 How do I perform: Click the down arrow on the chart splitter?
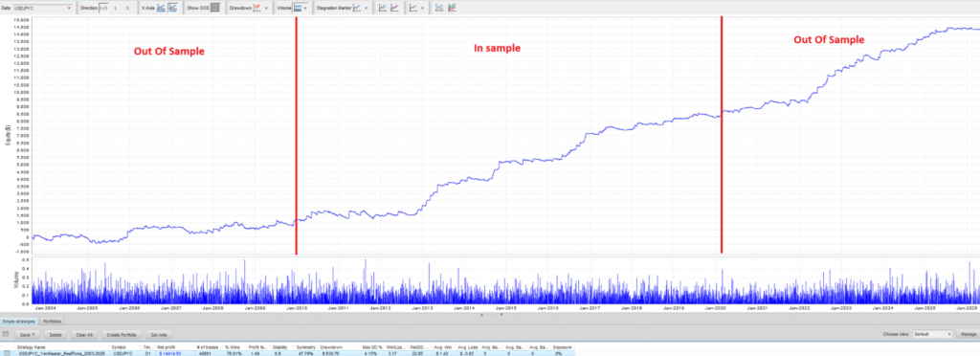(501, 315)
